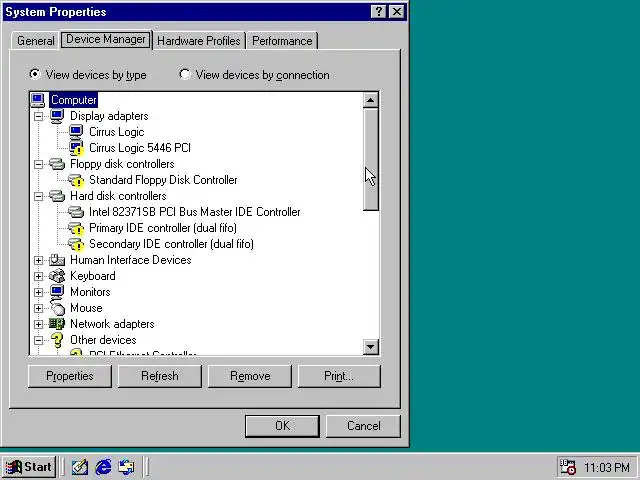Collapse the Floppy disk controllers branch
Image resolution: width=640 pixels, height=480 pixels.
[38, 164]
